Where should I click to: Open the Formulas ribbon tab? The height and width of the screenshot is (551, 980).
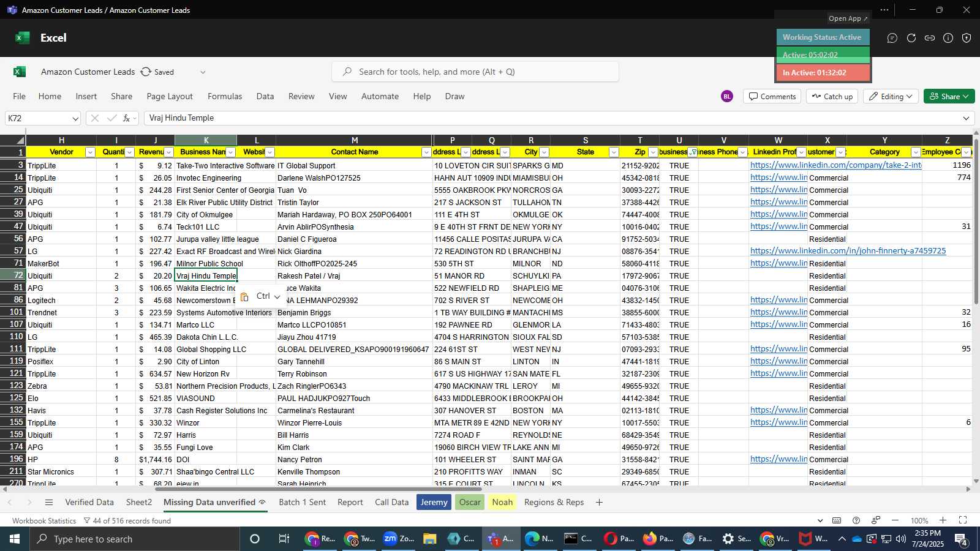click(225, 96)
